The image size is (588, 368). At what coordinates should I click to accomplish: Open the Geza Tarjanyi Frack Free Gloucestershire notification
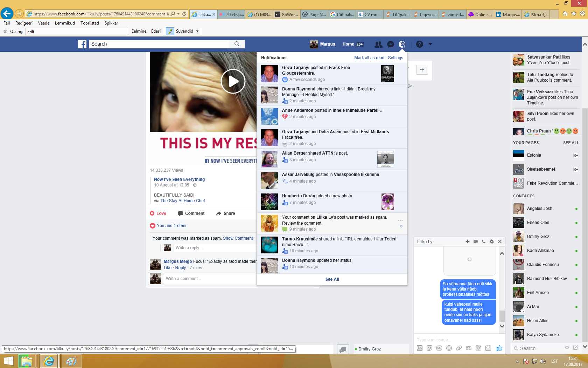[332, 73]
